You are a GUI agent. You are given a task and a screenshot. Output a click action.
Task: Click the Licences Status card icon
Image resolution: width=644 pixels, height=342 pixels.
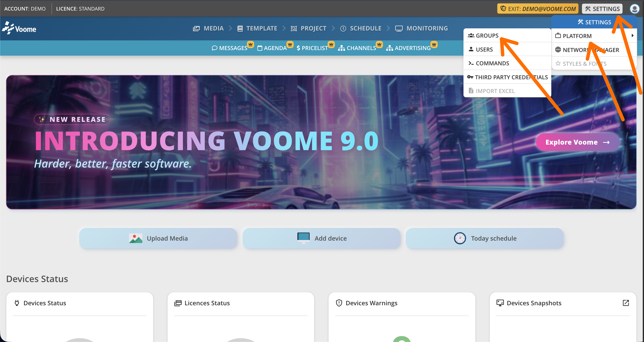pos(178,303)
